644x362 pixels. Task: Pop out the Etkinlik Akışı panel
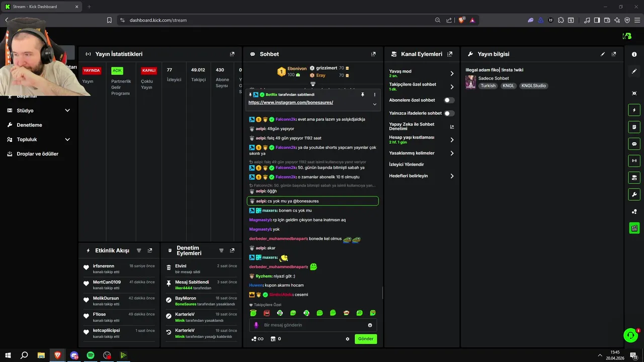150,250
